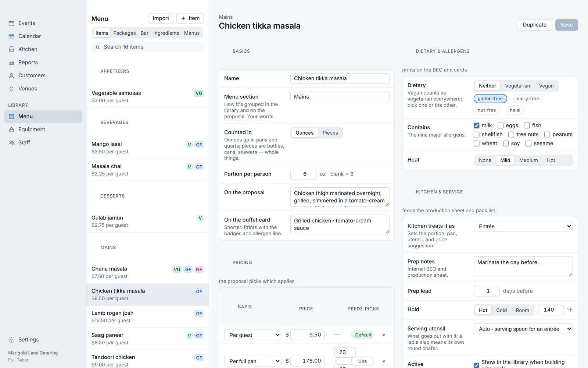
Task: Open the Kitchen treats it as dropdown
Action: (523, 226)
